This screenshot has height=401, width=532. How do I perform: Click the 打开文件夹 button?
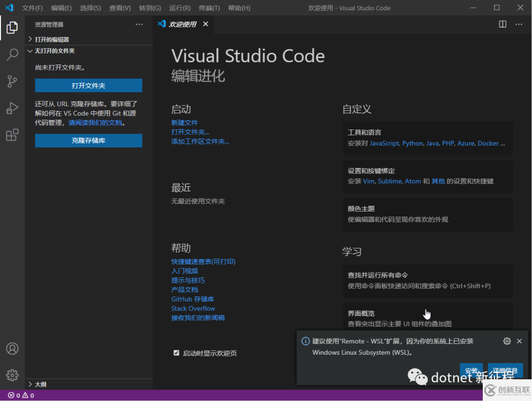[89, 86]
